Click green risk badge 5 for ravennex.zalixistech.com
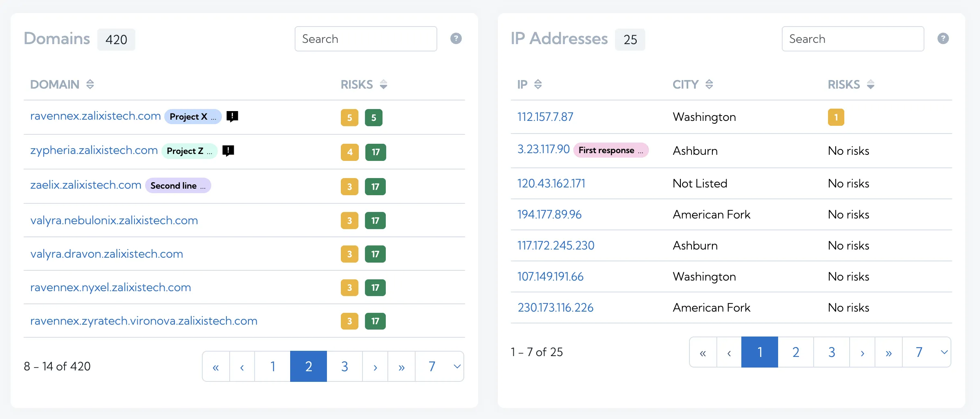This screenshot has height=419, width=980. (x=374, y=118)
